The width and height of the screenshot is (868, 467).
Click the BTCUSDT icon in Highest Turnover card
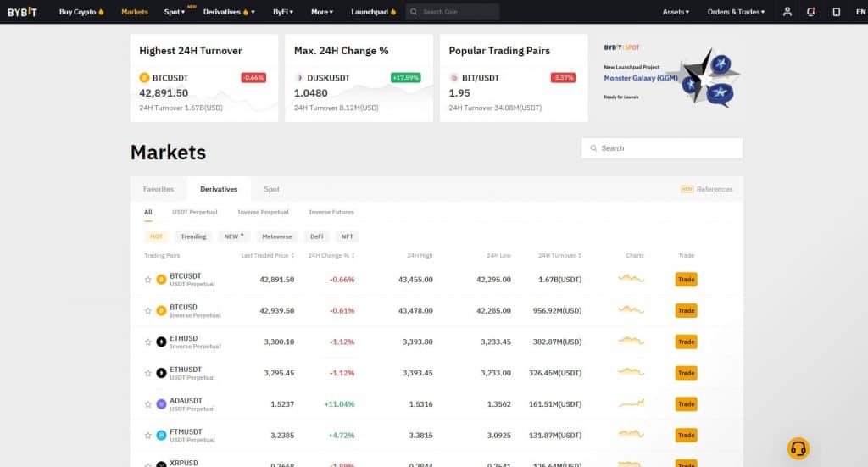coord(144,77)
